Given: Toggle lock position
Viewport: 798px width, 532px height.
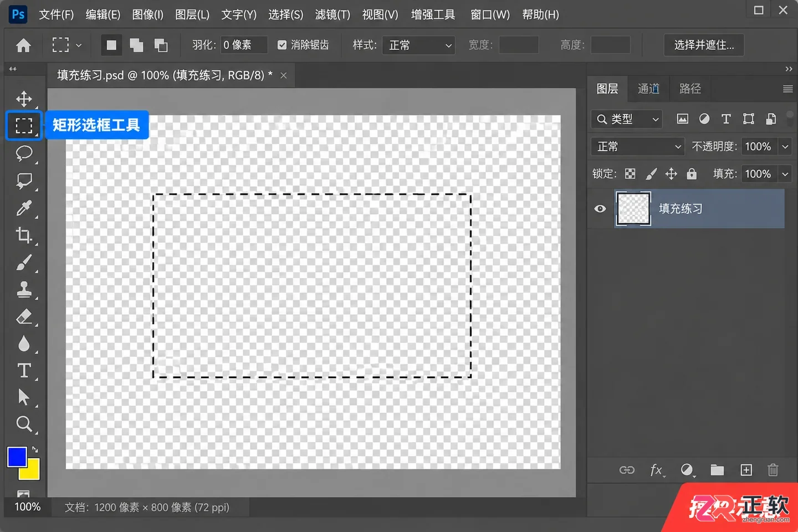Looking at the screenshot, I should (x=671, y=174).
